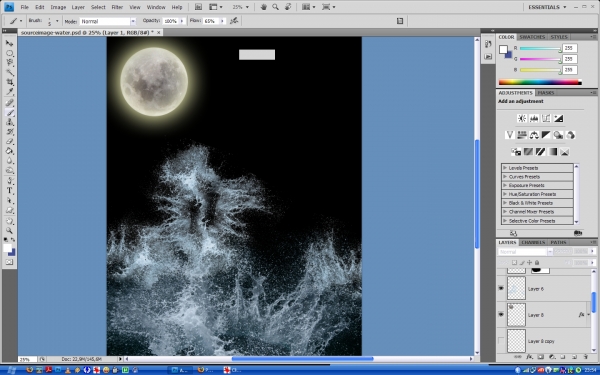
Task: Select the Layer 8 copy layer
Action: click(544, 341)
